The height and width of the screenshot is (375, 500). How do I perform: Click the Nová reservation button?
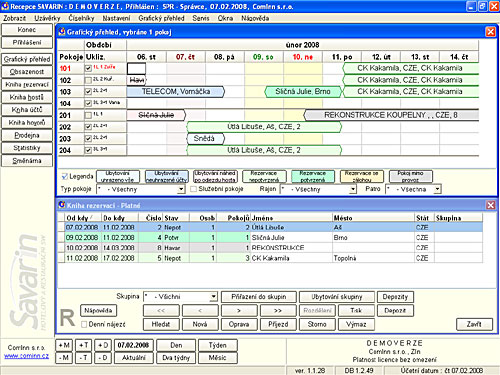tap(200, 324)
